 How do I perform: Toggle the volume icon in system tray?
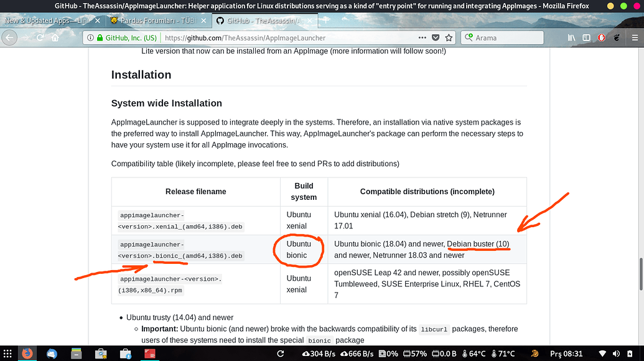[617, 354]
